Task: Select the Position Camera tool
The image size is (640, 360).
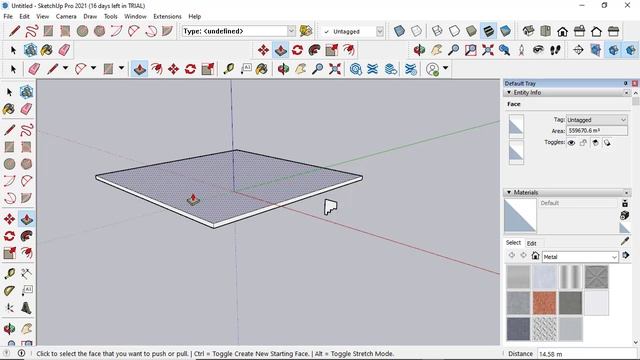Action: [x=521, y=50]
